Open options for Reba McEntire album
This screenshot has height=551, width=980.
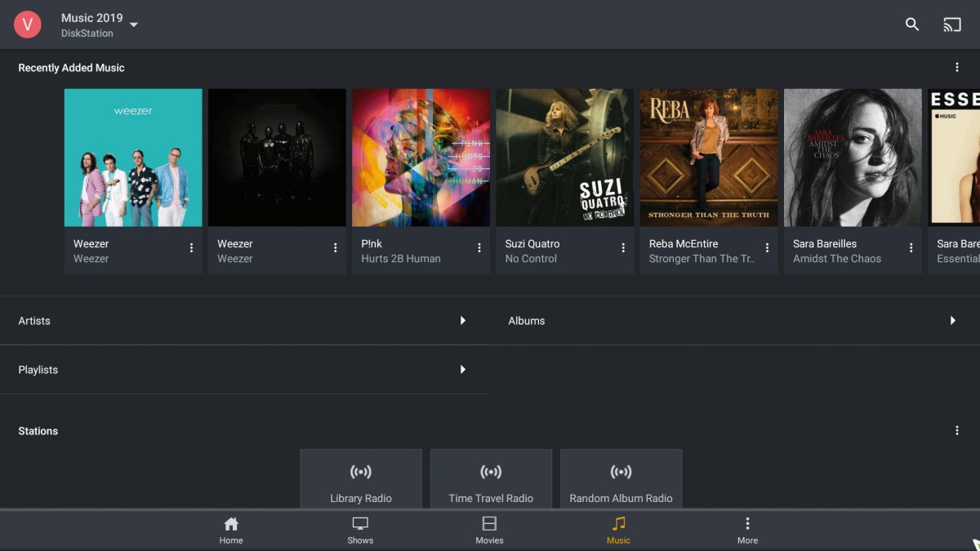pyautogui.click(x=767, y=248)
